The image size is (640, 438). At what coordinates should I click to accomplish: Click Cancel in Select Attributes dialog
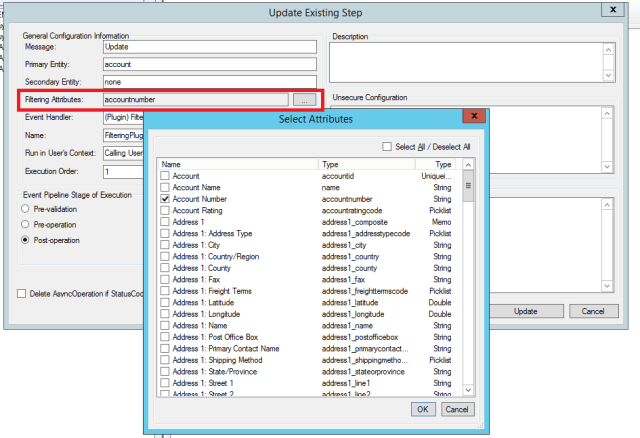point(457,409)
